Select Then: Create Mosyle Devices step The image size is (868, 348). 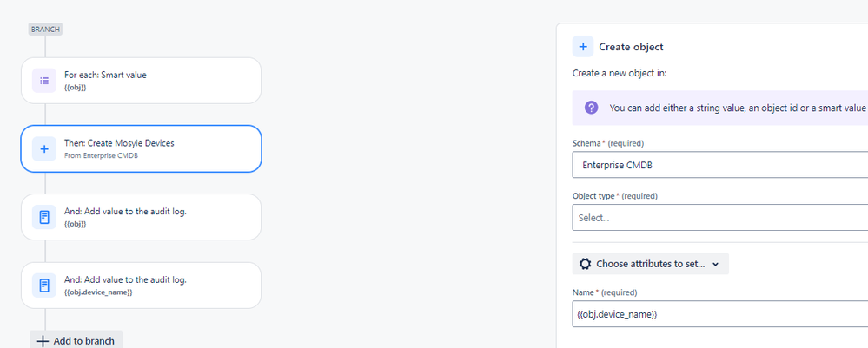141,148
